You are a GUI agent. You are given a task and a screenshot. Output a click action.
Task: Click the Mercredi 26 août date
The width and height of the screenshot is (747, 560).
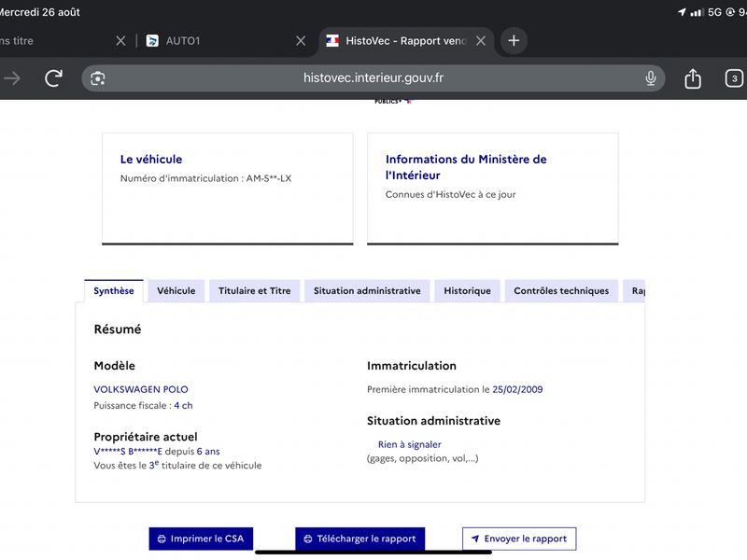[40, 12]
